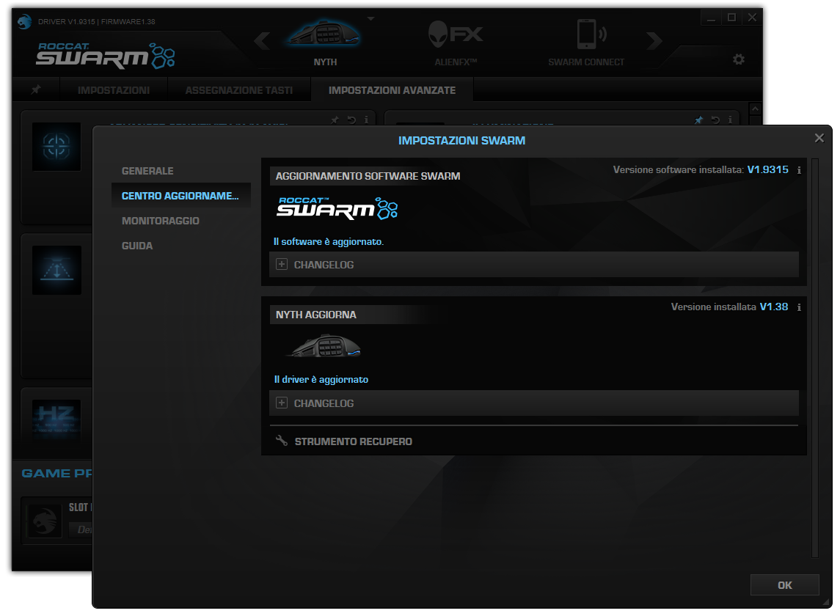Reset the right advanced settings panel
840x616 pixels.
pyautogui.click(x=715, y=120)
